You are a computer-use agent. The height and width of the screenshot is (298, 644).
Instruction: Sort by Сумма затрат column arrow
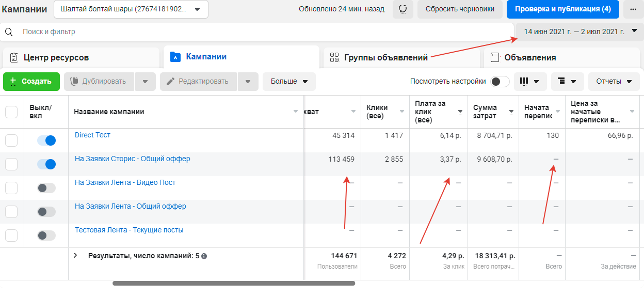511,112
